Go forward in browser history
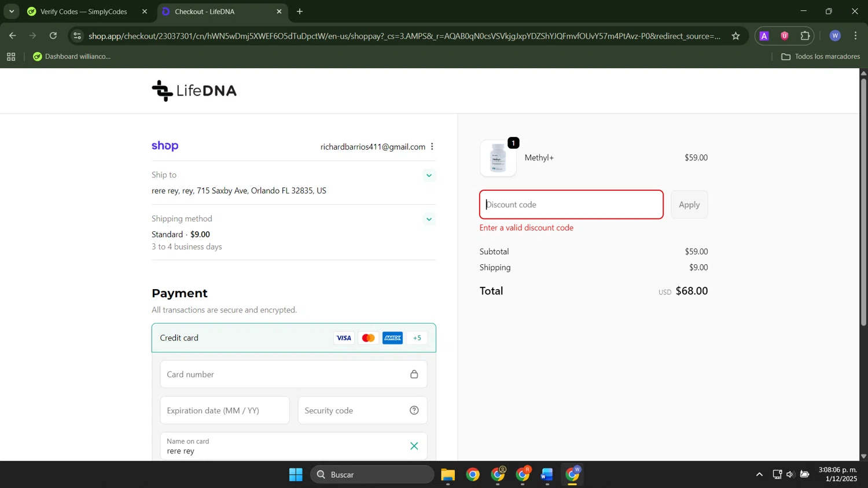Image resolution: width=868 pixels, height=488 pixels. pyautogui.click(x=32, y=36)
